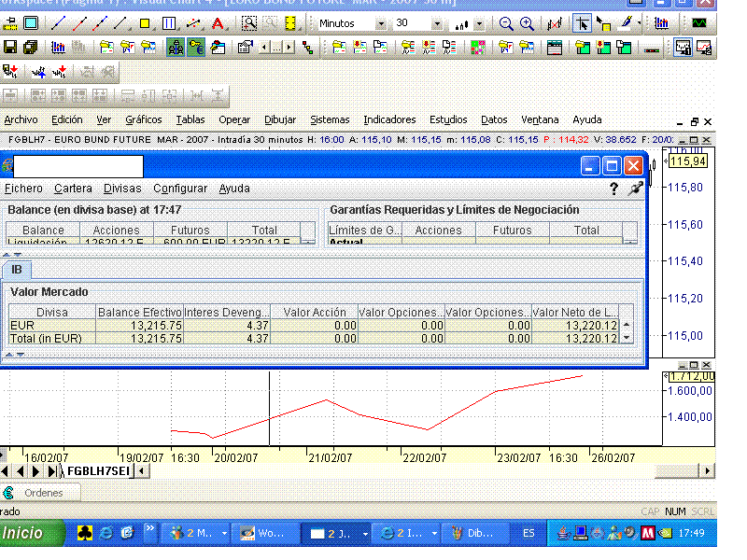Select the yellow rectangle drawing tool

click(x=145, y=23)
